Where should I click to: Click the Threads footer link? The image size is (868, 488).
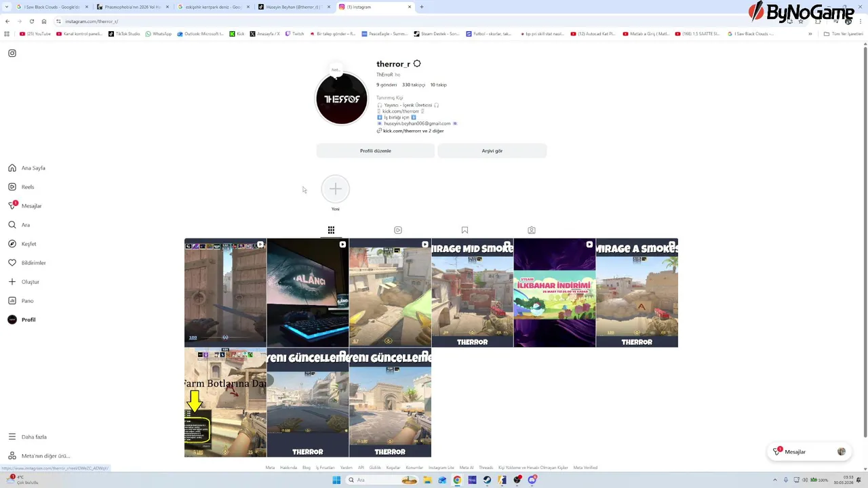point(486,468)
